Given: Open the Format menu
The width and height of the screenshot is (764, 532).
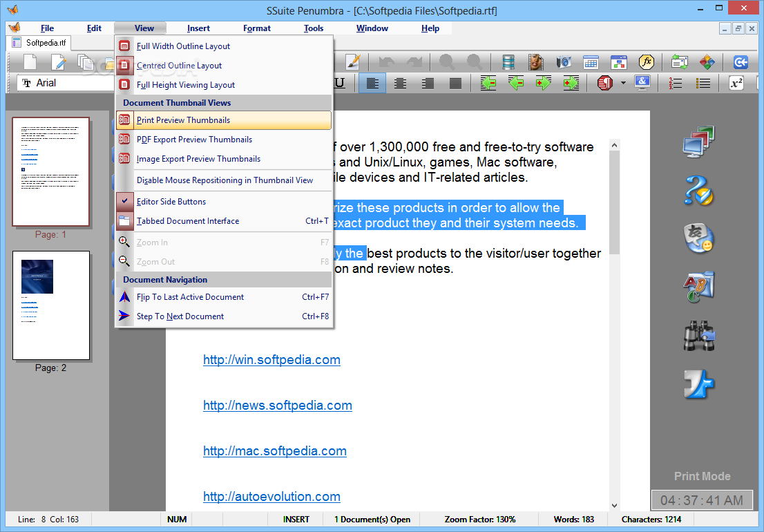Looking at the screenshot, I should pyautogui.click(x=257, y=28).
